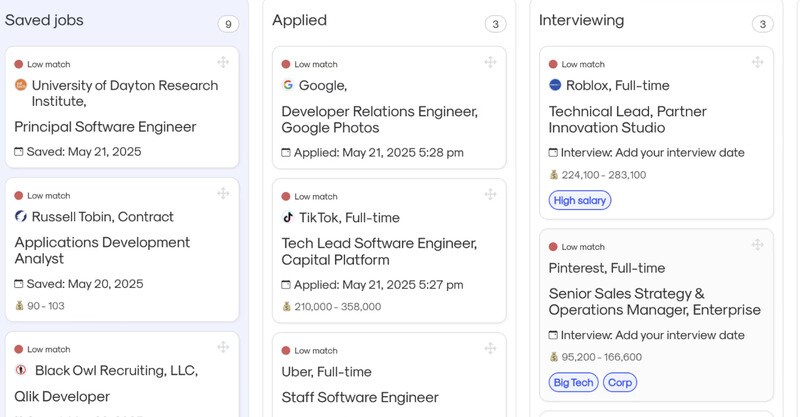Select the High salary tag
The image size is (800, 417).
pyautogui.click(x=580, y=200)
